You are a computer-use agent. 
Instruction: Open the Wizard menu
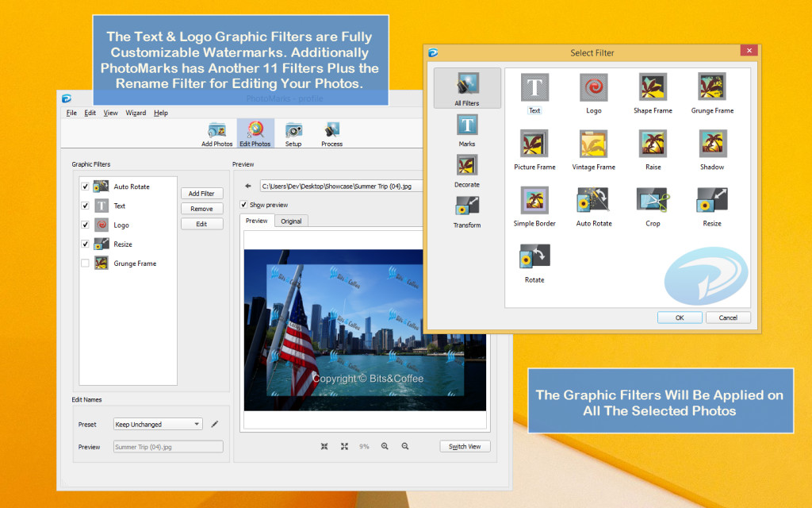(136, 113)
